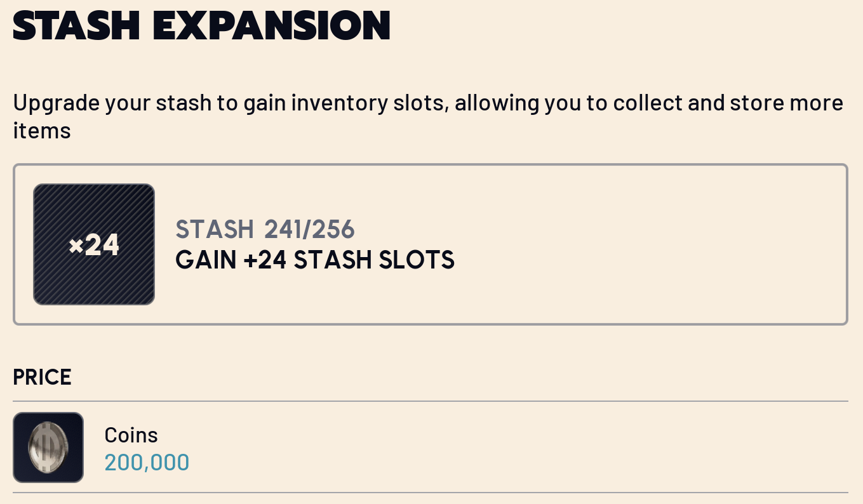Click the silver coin icon
The width and height of the screenshot is (863, 504).
(48, 448)
